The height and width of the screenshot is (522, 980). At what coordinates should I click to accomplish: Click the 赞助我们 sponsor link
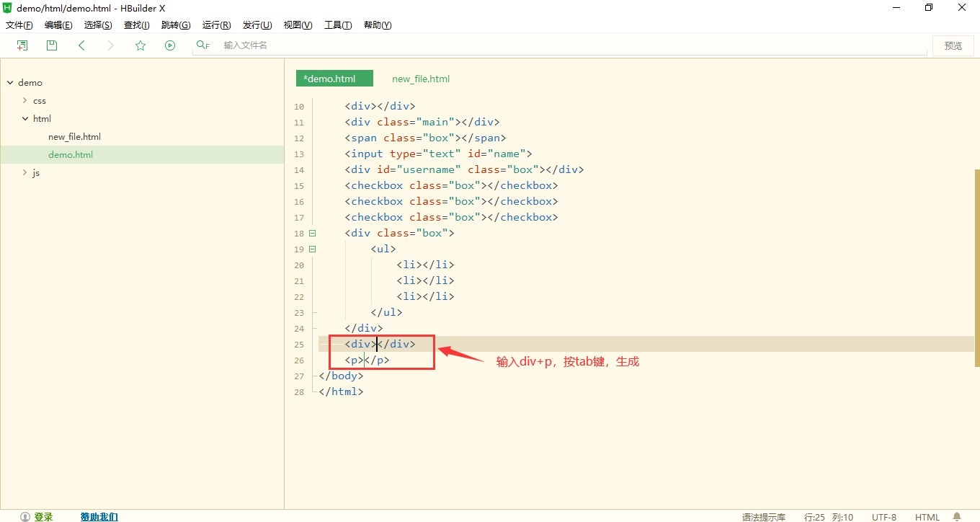pos(99,517)
